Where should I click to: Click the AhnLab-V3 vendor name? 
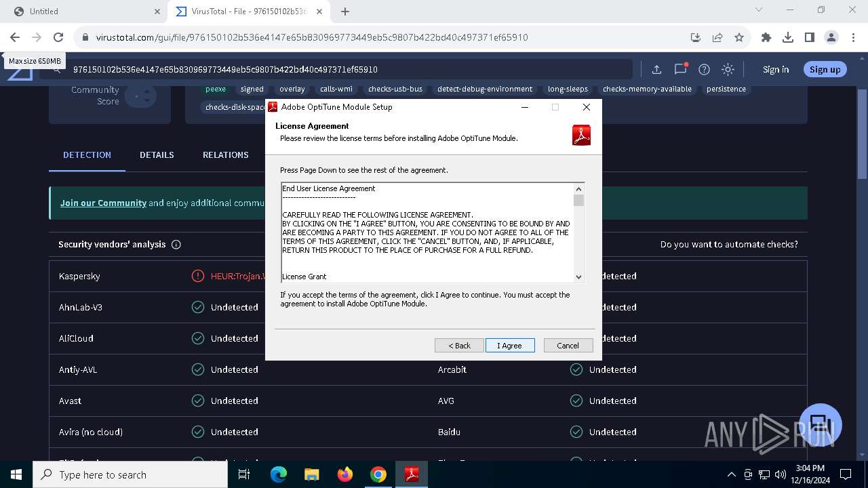[x=81, y=308]
